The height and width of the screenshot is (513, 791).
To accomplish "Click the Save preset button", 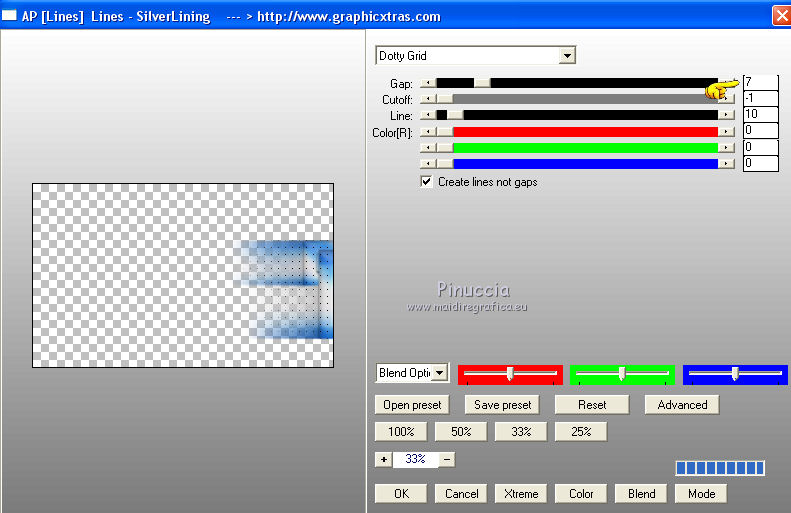I will coord(502,405).
